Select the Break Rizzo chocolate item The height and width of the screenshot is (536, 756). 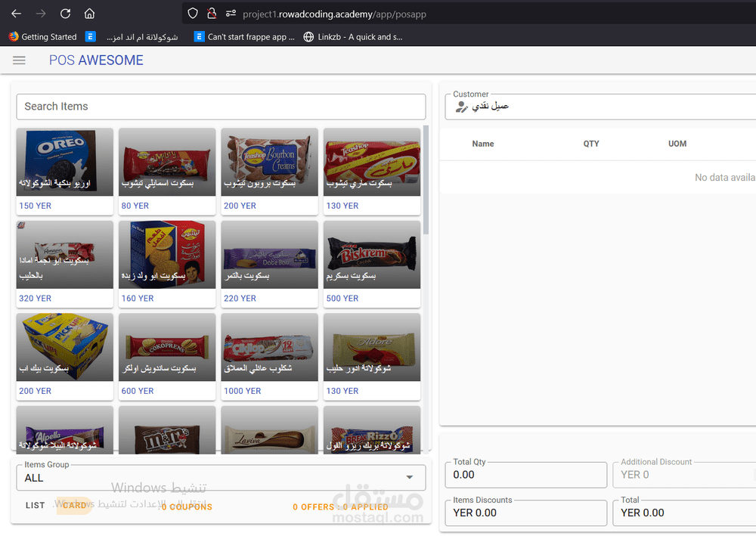click(372, 430)
